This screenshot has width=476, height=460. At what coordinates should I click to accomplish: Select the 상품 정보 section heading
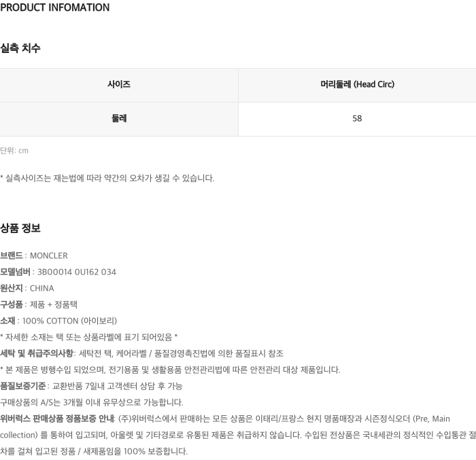point(20,228)
